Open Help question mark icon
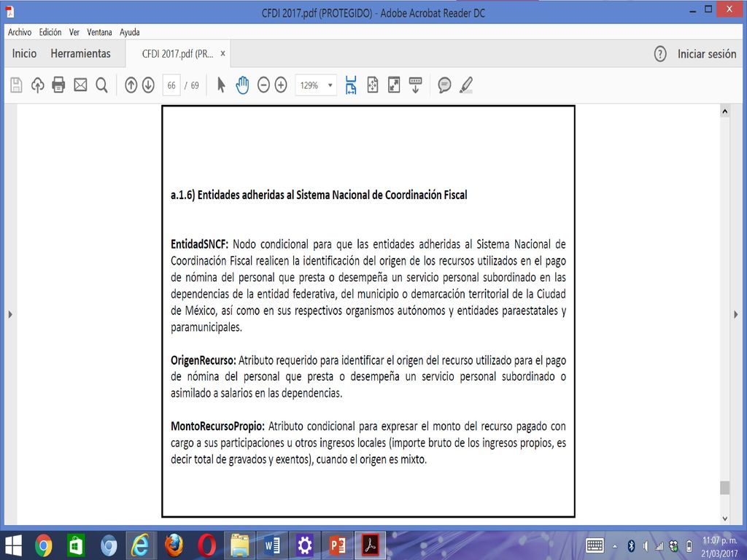The height and width of the screenshot is (560, 747). click(660, 54)
